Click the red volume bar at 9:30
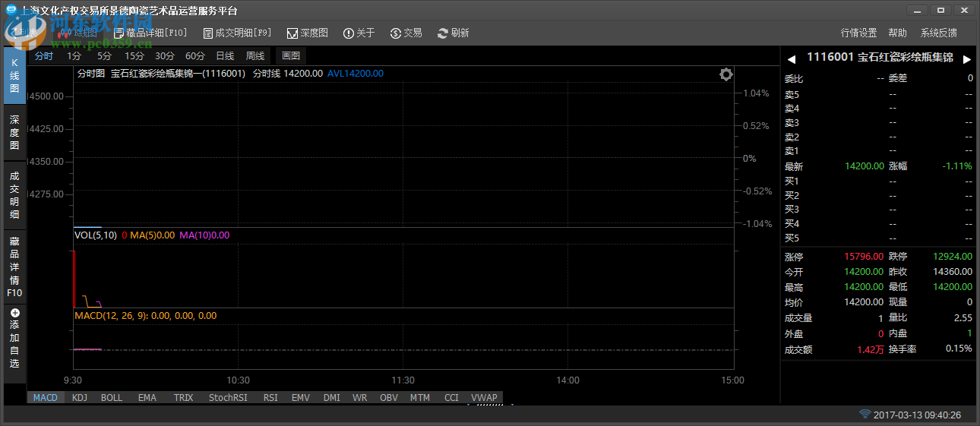The width and height of the screenshot is (980, 426). coord(74,278)
